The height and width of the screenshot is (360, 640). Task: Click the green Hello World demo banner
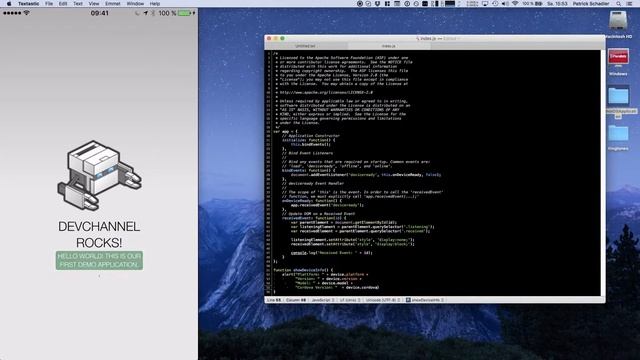pos(99,260)
